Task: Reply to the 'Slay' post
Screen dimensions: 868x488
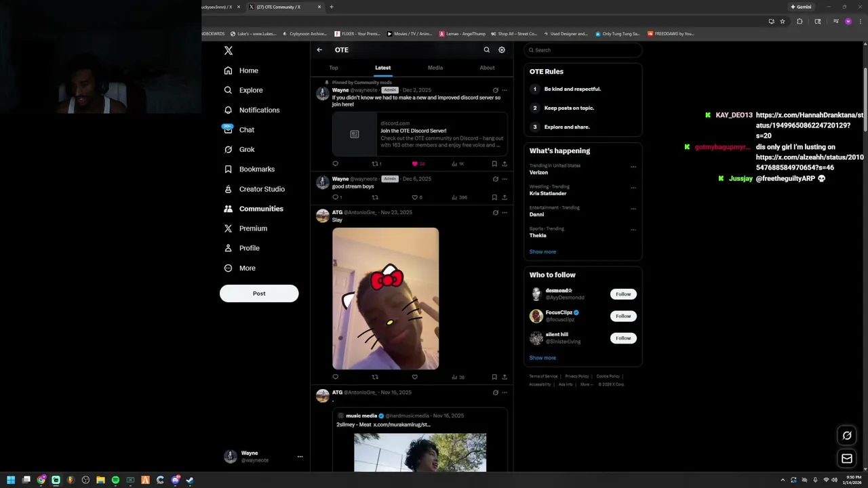Action: [x=335, y=377]
